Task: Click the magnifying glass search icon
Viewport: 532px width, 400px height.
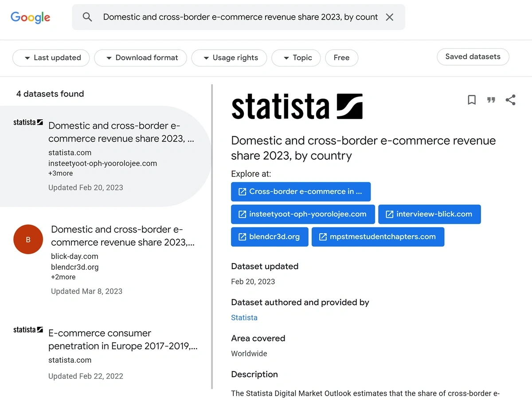Action: point(87,17)
